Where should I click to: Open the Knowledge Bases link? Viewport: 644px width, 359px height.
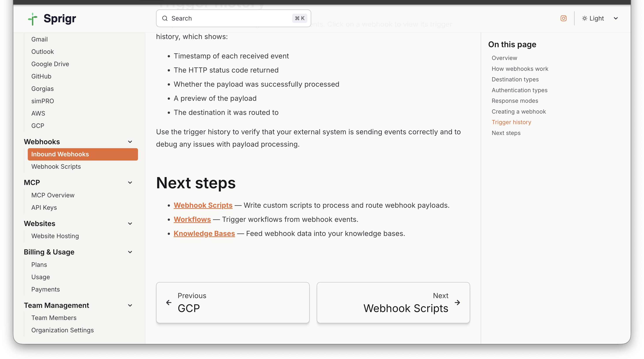204,233
